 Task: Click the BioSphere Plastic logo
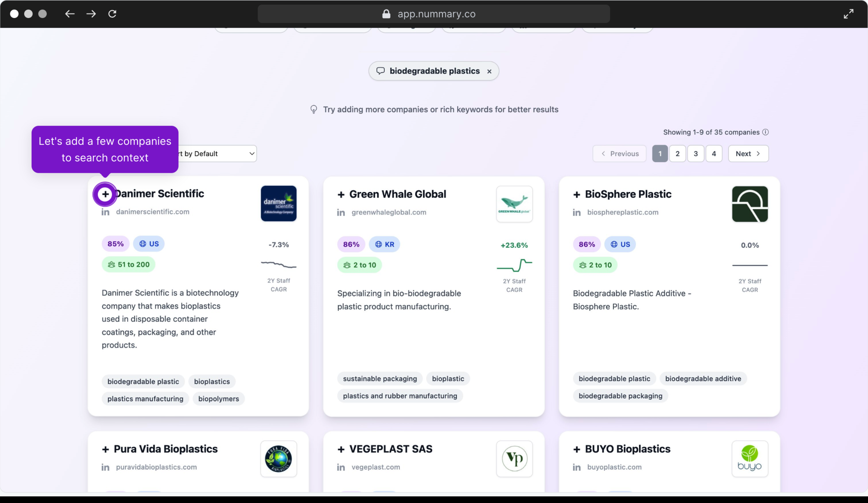point(750,204)
